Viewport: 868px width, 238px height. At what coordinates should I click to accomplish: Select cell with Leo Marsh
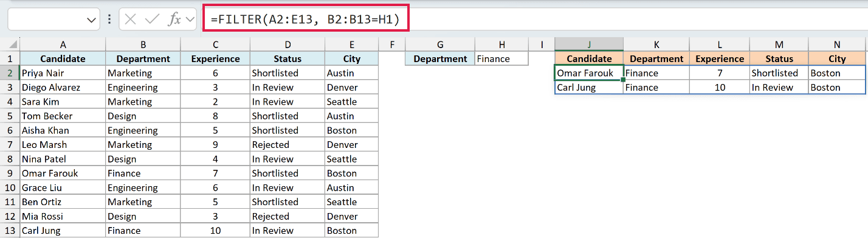pos(63,144)
